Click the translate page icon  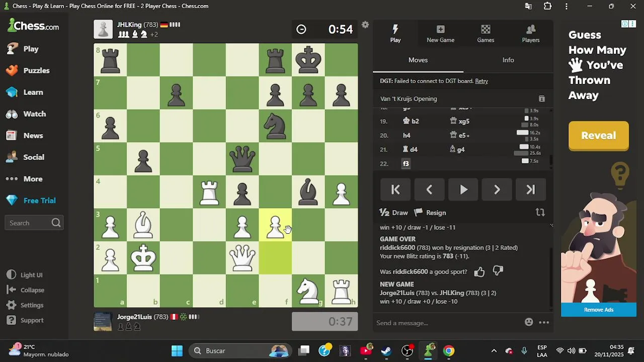pyautogui.click(x=528, y=6)
